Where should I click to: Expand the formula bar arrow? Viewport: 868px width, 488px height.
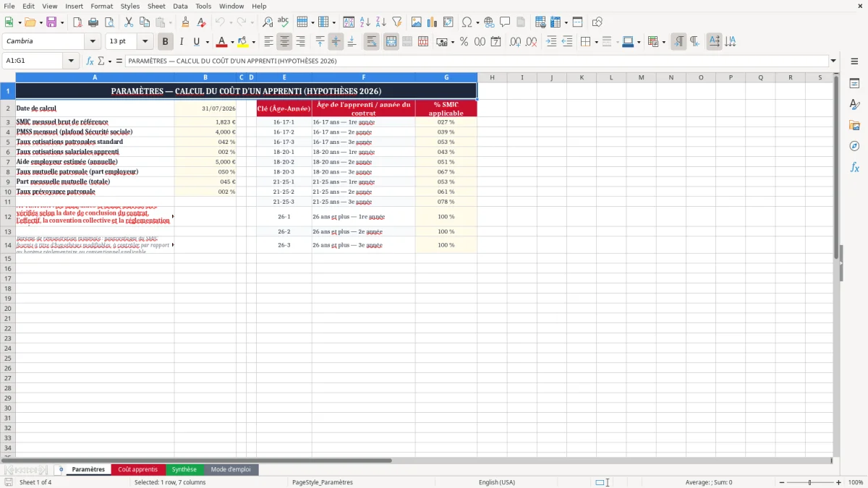point(833,61)
